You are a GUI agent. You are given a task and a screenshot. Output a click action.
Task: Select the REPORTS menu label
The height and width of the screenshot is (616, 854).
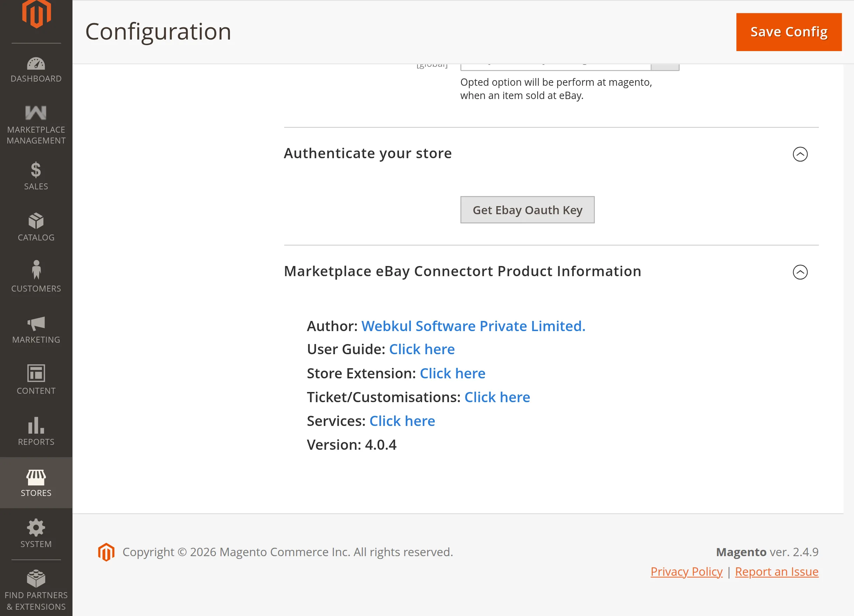coord(36,442)
